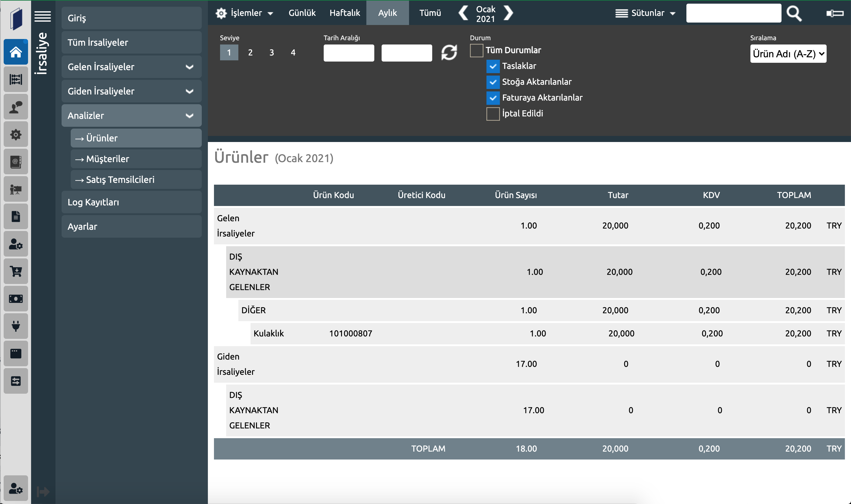Open the shopping cart module icon

pyautogui.click(x=16, y=272)
